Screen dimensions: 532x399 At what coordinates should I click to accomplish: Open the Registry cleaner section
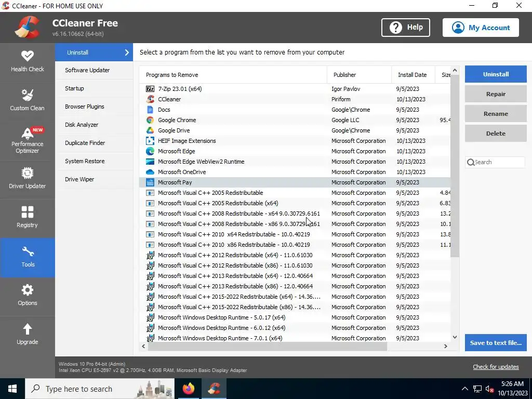coord(27,218)
